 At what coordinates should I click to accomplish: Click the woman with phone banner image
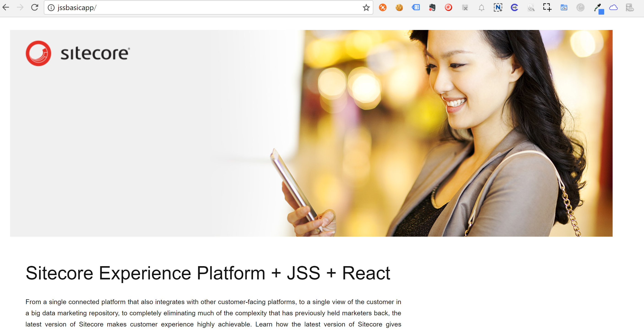(x=311, y=133)
